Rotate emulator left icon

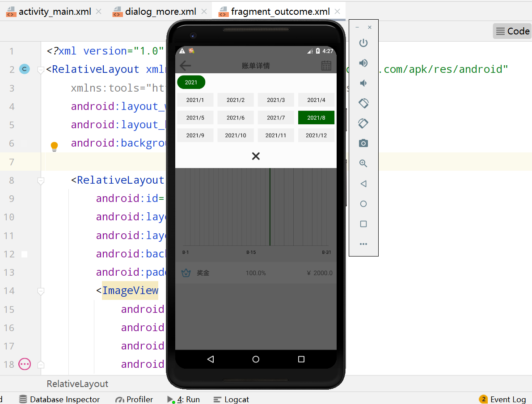click(363, 103)
